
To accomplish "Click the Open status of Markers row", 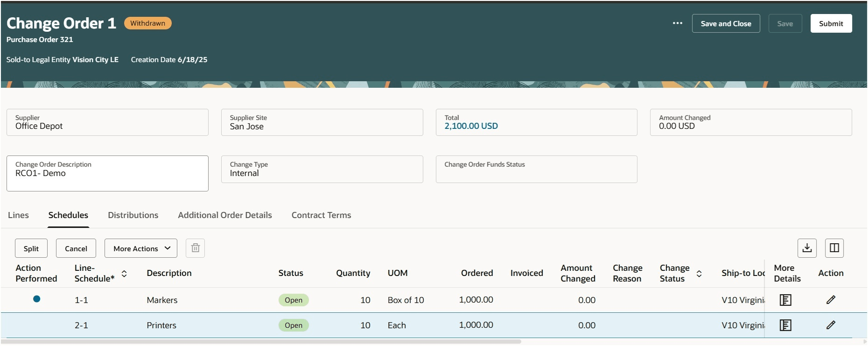I will click(294, 300).
